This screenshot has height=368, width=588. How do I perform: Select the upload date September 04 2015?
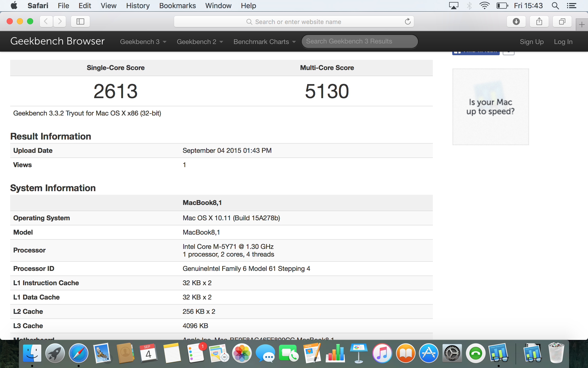[227, 151]
